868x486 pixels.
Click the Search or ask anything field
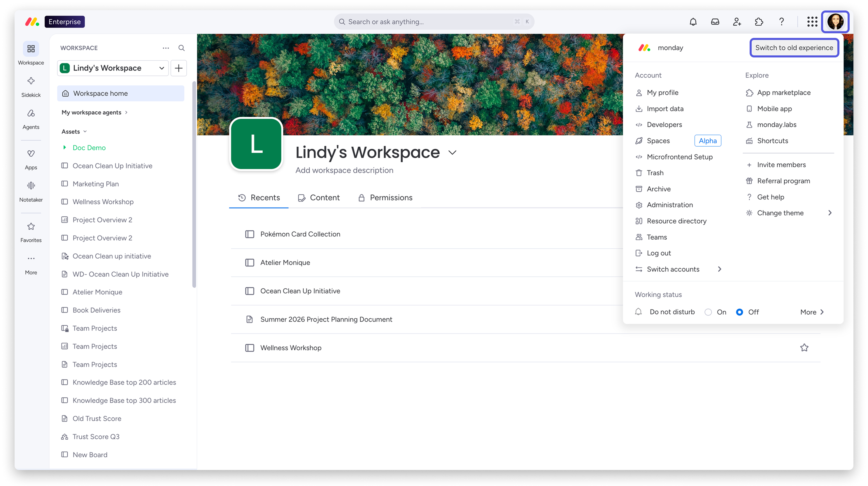tap(434, 22)
